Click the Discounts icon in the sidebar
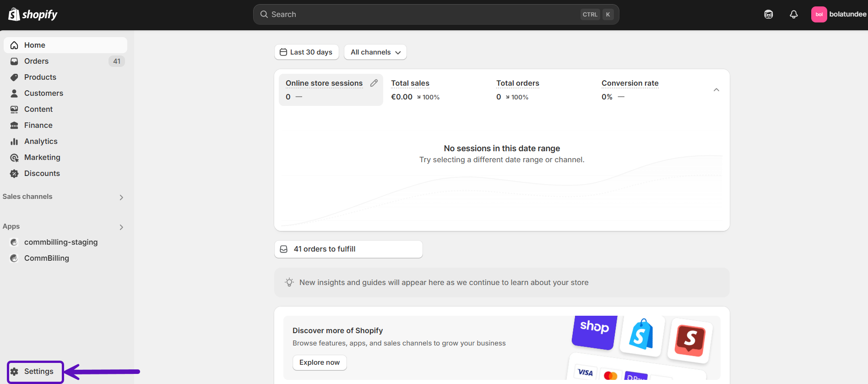This screenshot has width=868, height=384. click(x=15, y=174)
